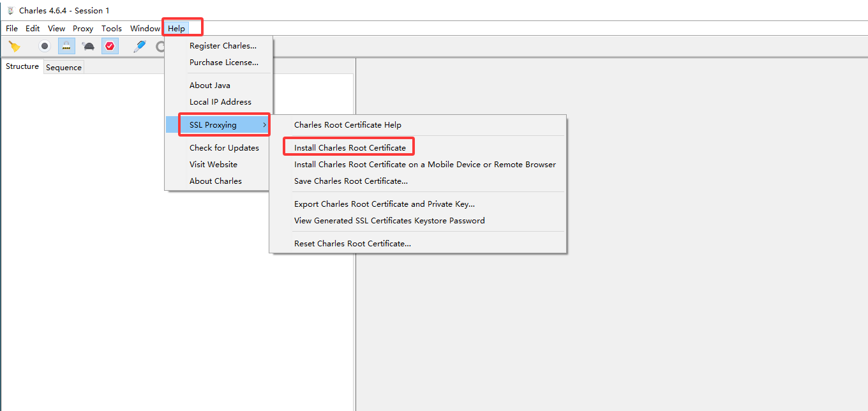Toggle throttling turtle icon

89,46
